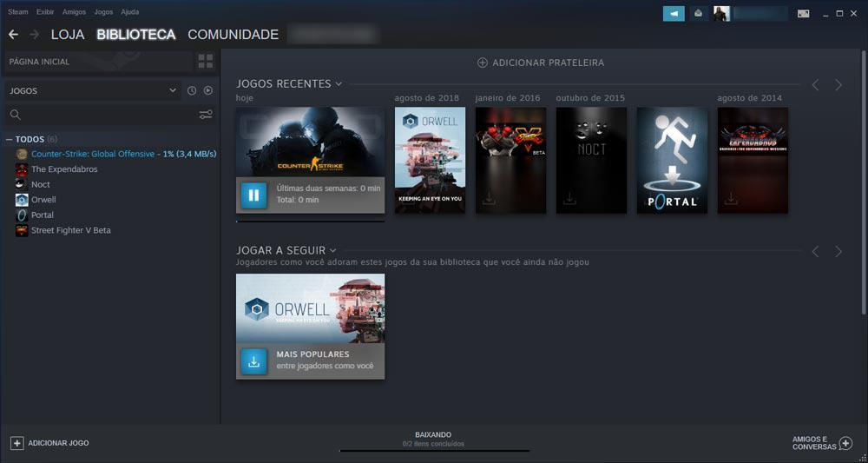
Task: Select The Expendabros in list
Action: (x=64, y=169)
